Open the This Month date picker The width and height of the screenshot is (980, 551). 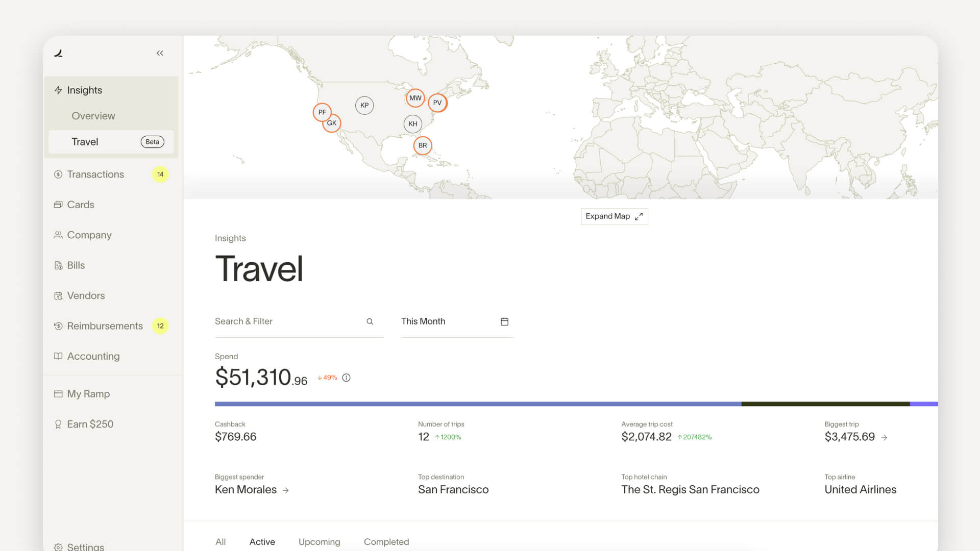point(504,321)
